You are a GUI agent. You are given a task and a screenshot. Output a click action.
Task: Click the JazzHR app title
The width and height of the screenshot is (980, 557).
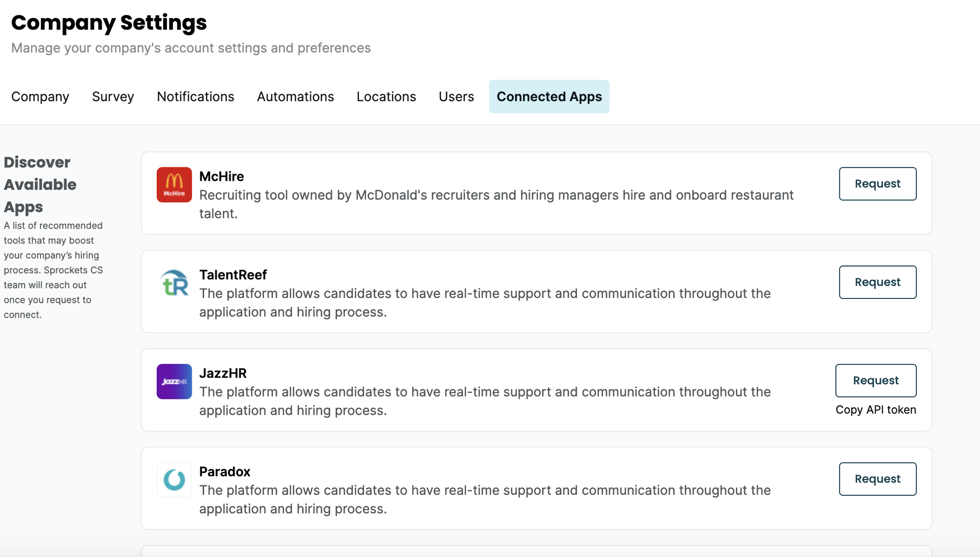(223, 373)
